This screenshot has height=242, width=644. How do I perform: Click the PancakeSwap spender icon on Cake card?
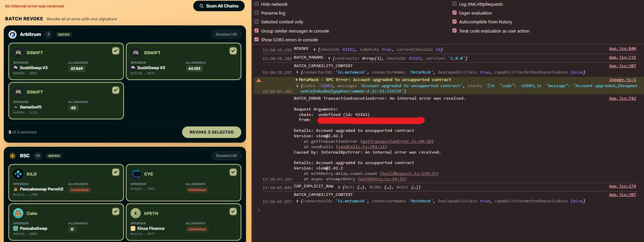click(16, 229)
